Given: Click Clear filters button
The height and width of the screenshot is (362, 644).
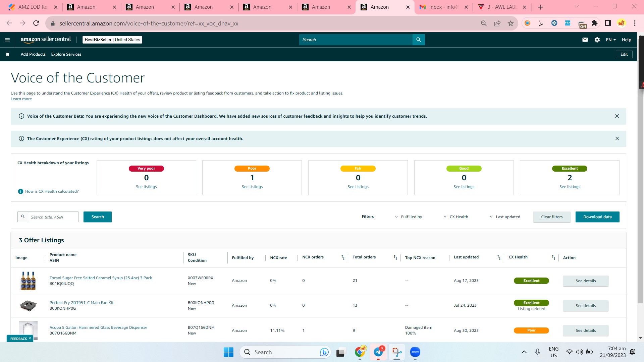Looking at the screenshot, I should pyautogui.click(x=552, y=217).
